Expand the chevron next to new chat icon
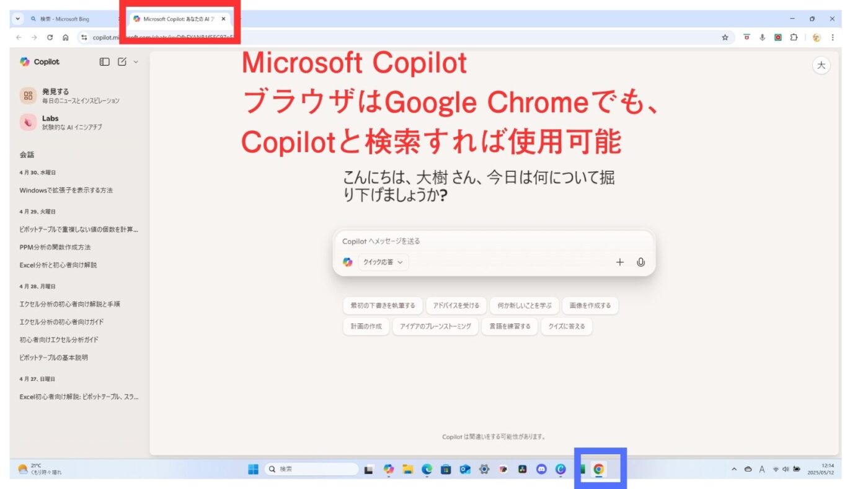868x489 pixels. 136,62
